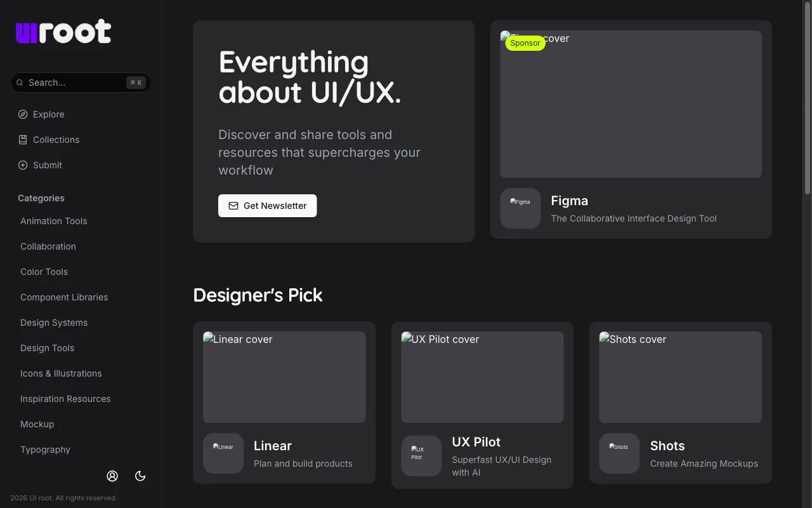This screenshot has width=812, height=508.
Task: Click 'Create Amazing Mockups' description
Action: click(704, 464)
